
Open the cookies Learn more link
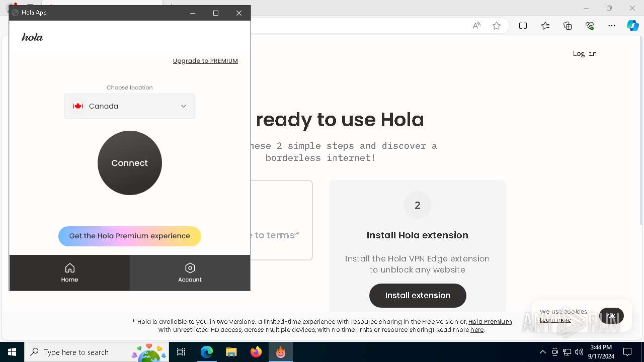(x=555, y=320)
